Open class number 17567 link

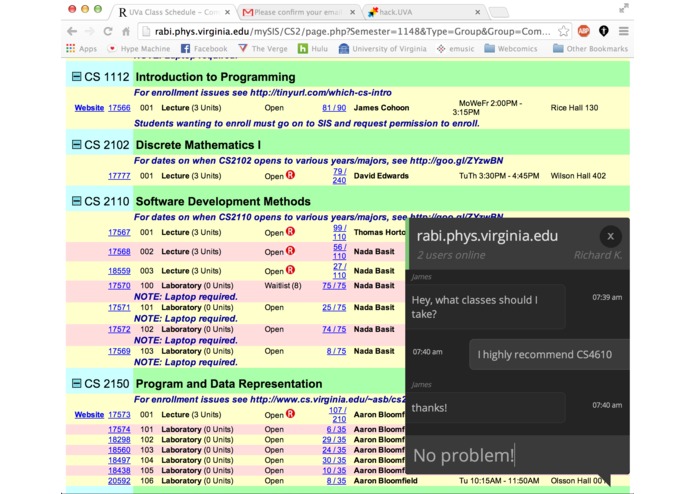coord(119,232)
